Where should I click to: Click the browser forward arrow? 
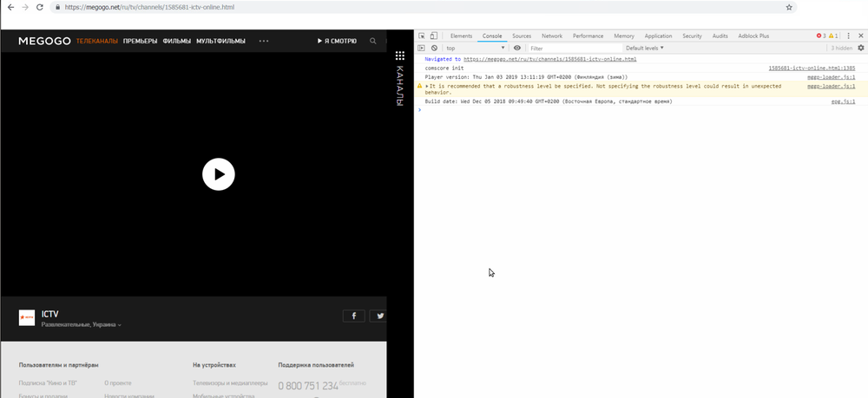(x=25, y=7)
